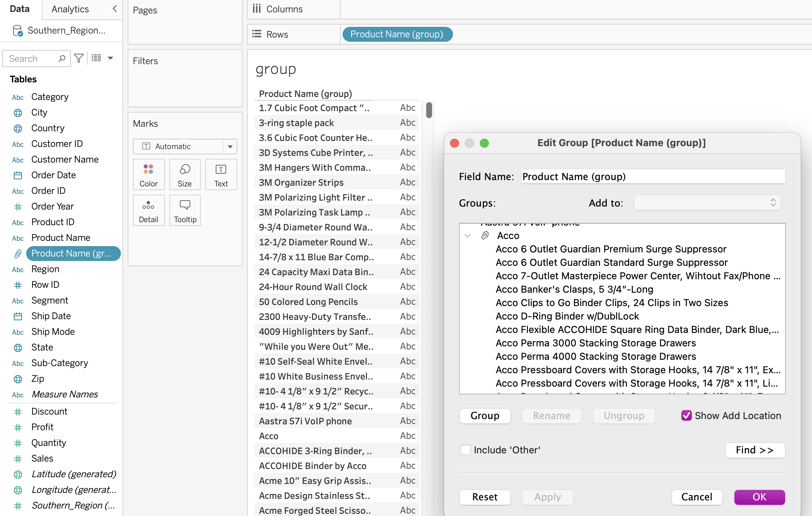
Task: Enable the Include 'Other' checkbox
Action: click(465, 450)
